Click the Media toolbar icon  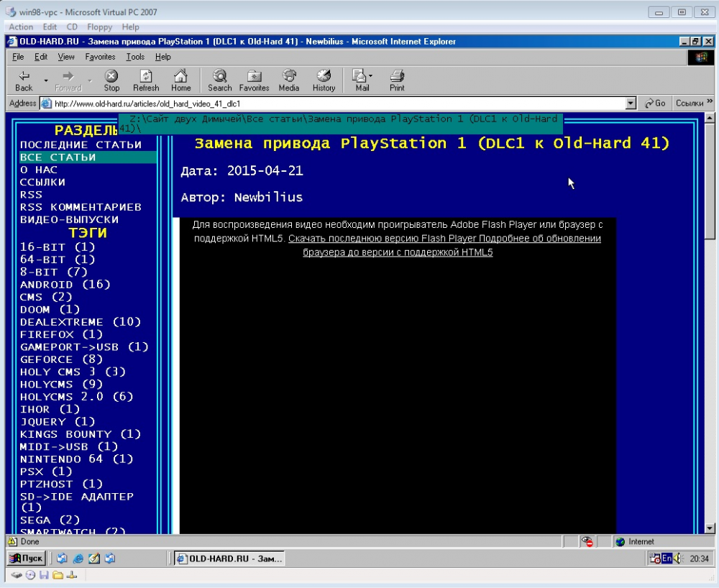[288, 81]
